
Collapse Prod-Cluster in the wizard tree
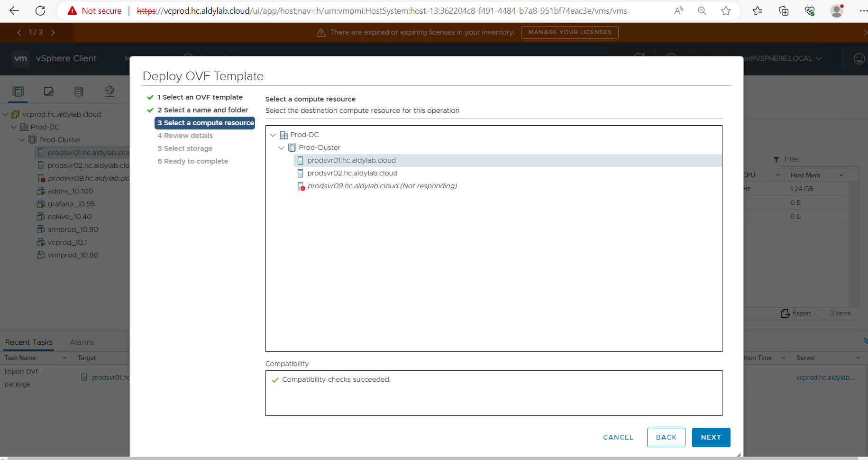click(282, 148)
